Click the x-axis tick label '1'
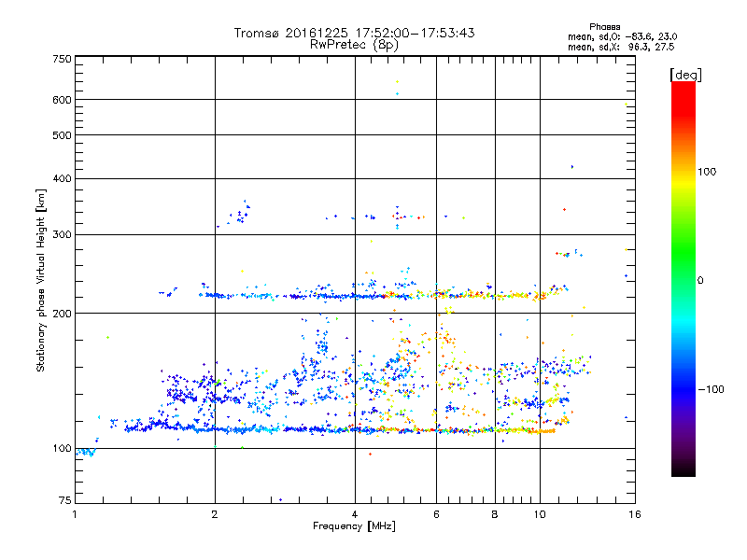This screenshot has width=747, height=560. (x=75, y=514)
